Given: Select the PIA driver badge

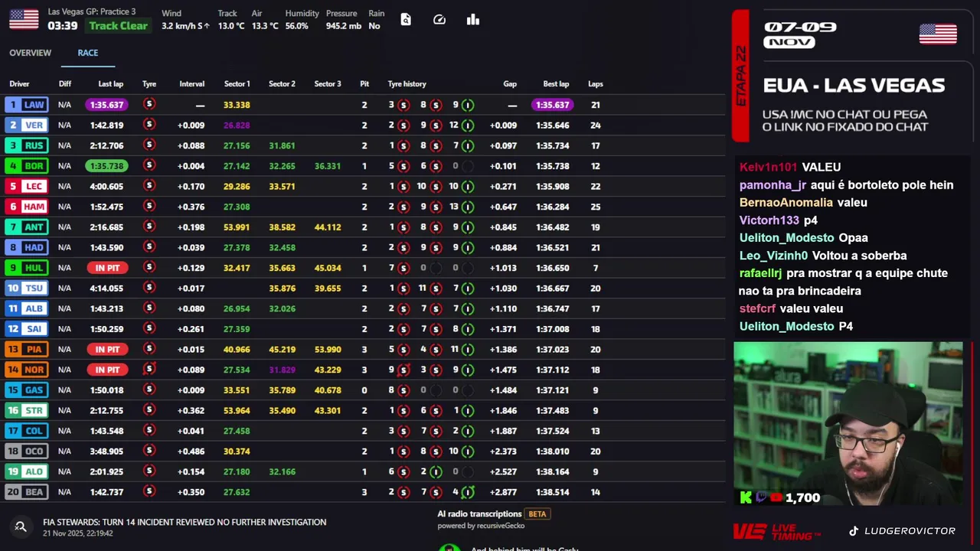Looking at the screenshot, I should click(x=26, y=349).
